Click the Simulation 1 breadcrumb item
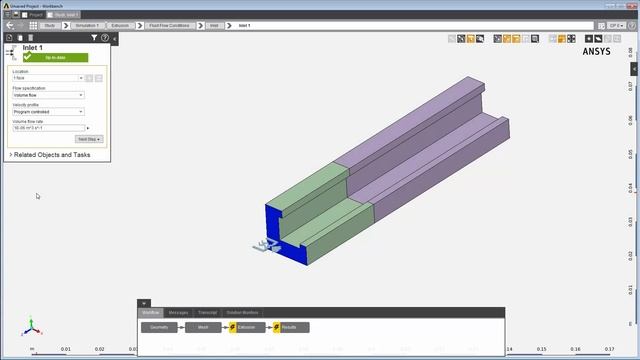The image size is (640, 360). tap(87, 25)
